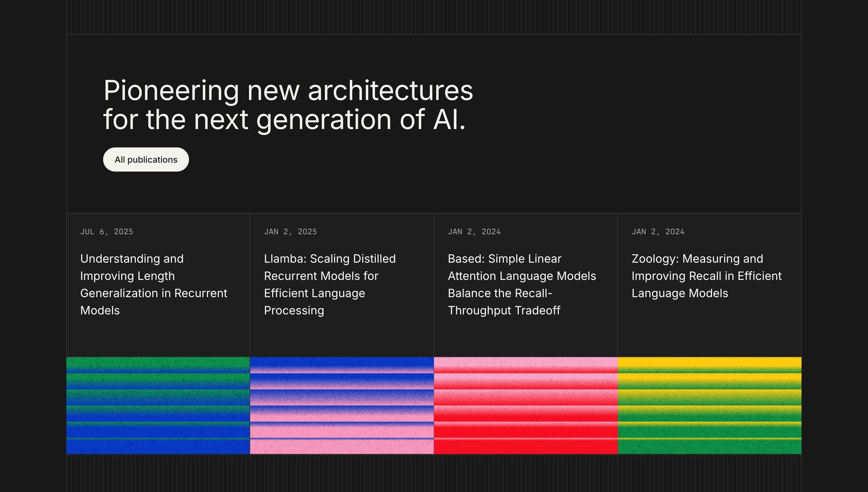
Task: Click the All publications button
Action: (x=146, y=159)
